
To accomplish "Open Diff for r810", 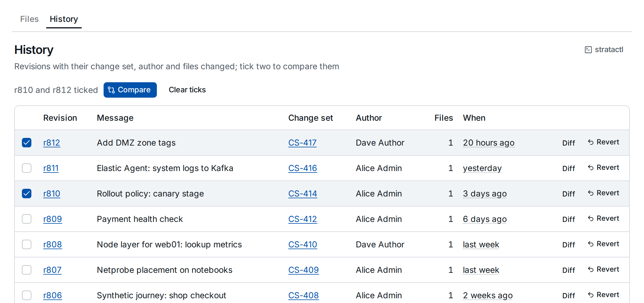I will point(569,194).
